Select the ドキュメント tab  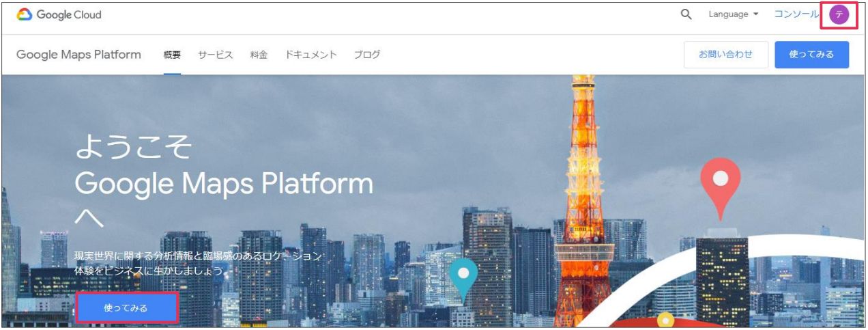tap(310, 55)
